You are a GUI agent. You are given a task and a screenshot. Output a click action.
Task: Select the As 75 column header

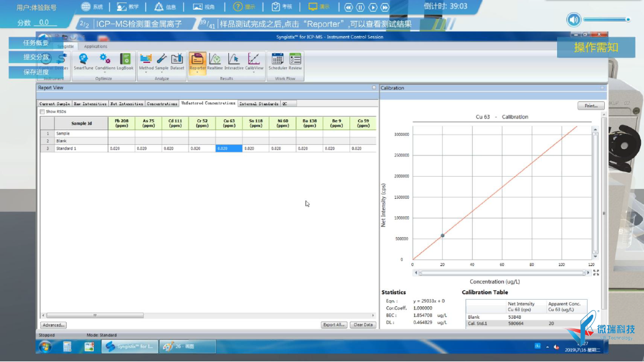pos(148,123)
